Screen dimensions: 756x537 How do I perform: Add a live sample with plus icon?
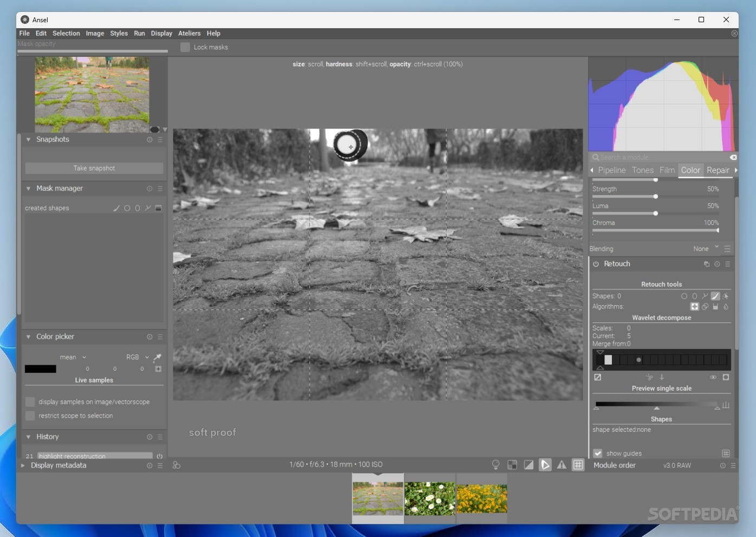click(159, 369)
